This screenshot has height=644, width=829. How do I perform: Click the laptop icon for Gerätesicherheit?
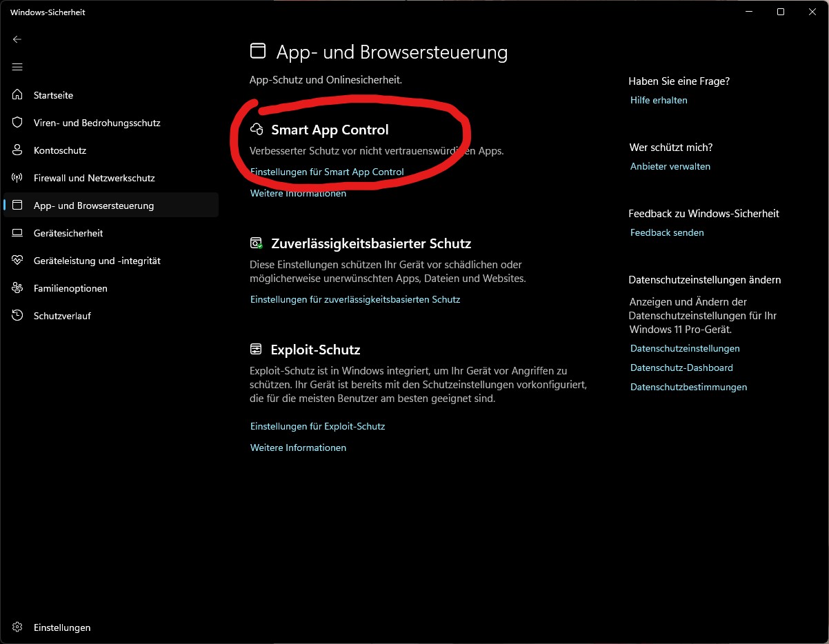coord(18,233)
